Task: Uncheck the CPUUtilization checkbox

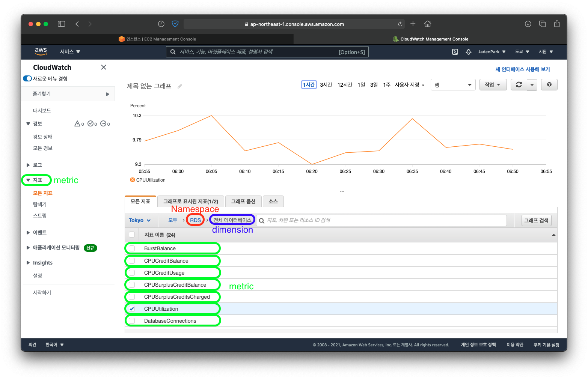Action: pos(132,309)
